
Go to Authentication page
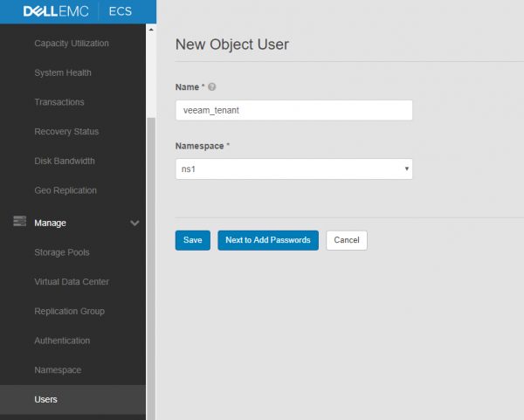point(61,341)
